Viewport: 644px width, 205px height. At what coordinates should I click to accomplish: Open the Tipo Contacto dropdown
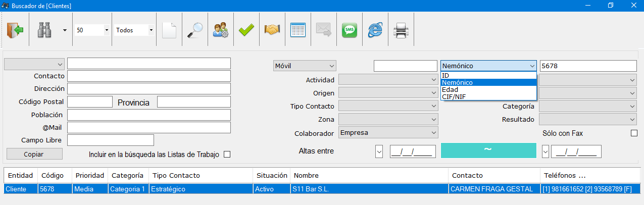coord(388,106)
